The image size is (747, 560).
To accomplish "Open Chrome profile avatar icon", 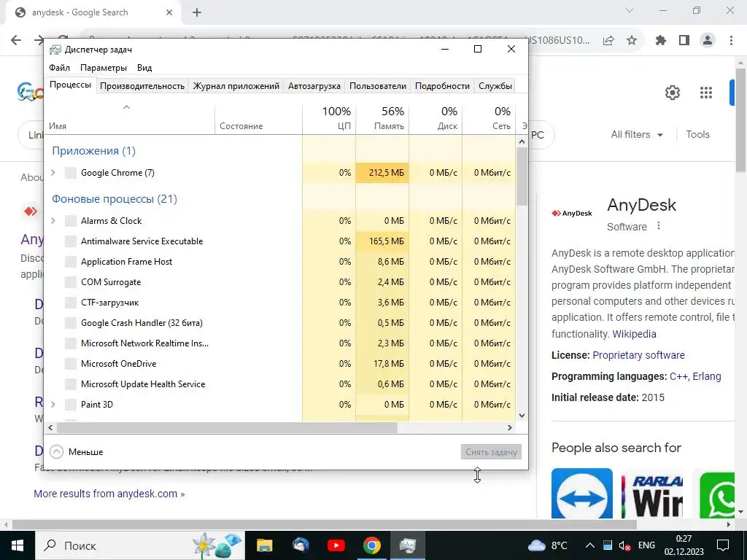I will 708,41.
